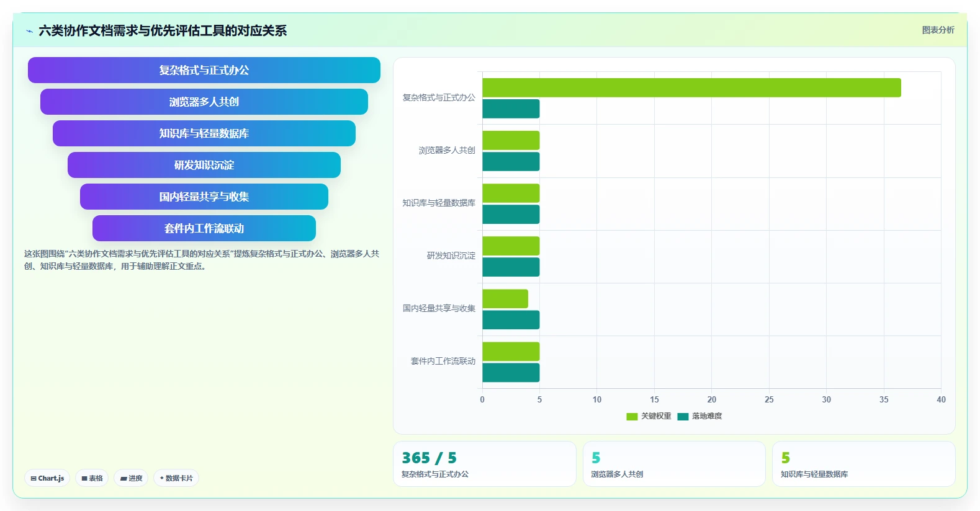Click the green 关键权重 bar for 复杂格式与正式办公
Screen dimensions: 980x511
[691, 87]
